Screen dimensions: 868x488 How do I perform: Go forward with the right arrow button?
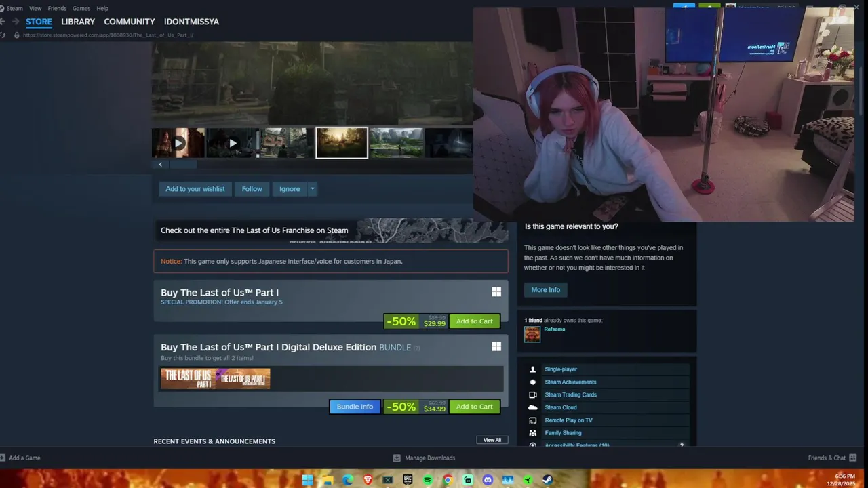(15, 22)
